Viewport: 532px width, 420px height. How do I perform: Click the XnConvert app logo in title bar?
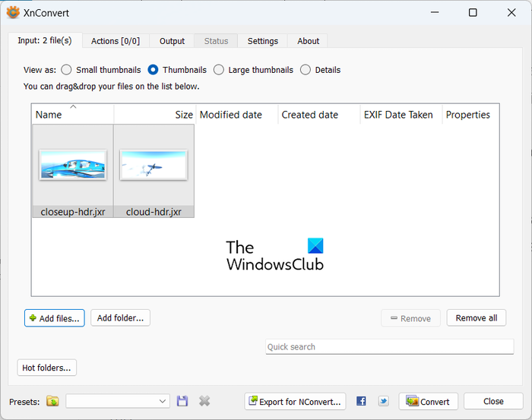tap(13, 13)
